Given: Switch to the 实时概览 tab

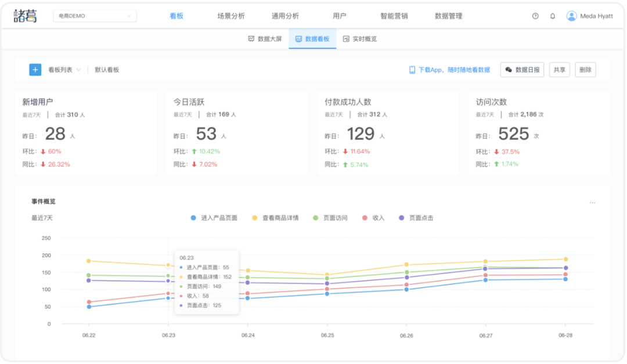Looking at the screenshot, I should pos(360,39).
